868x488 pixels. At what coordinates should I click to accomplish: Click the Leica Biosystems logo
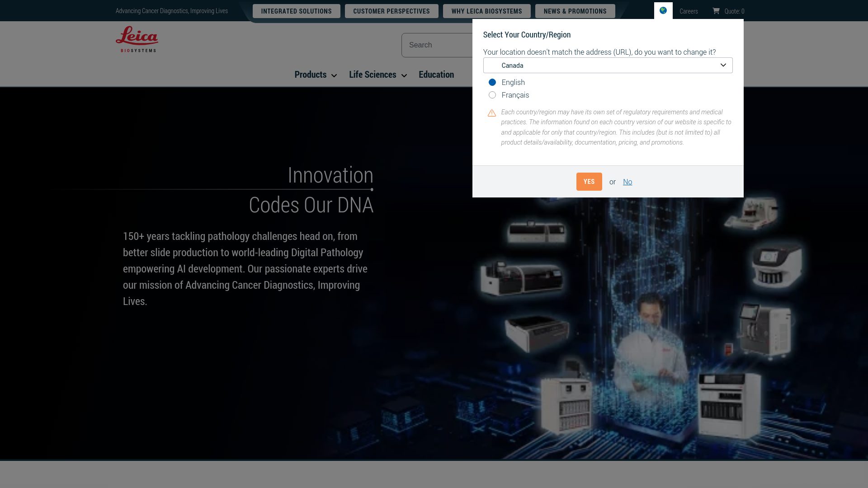[137, 39]
